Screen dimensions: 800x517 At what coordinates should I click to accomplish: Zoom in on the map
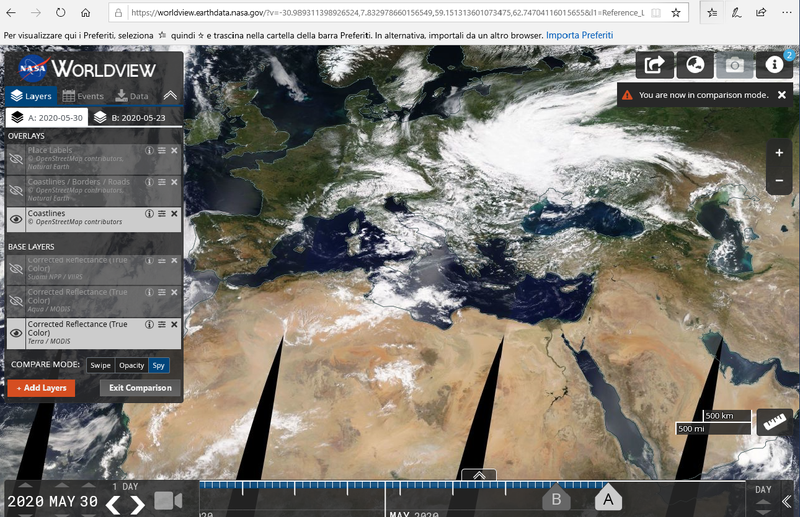(x=779, y=153)
